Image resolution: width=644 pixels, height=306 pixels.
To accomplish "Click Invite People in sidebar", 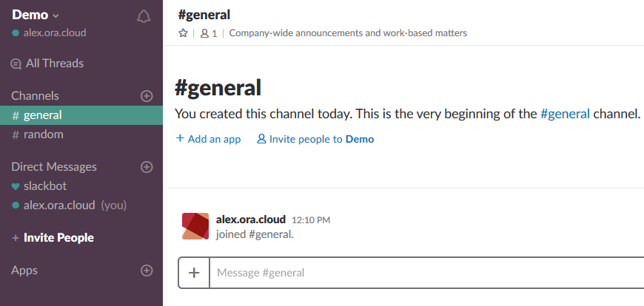I will 58,238.
